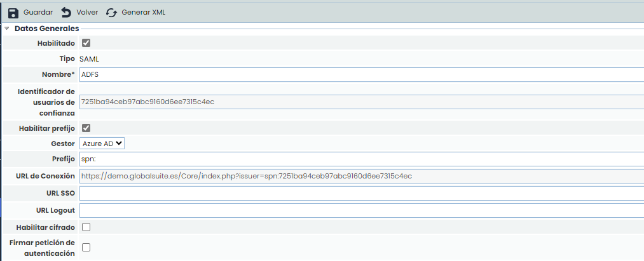644x261 pixels.
Task: Enable the Habilitar cifrado checkbox
Action: pyautogui.click(x=86, y=227)
